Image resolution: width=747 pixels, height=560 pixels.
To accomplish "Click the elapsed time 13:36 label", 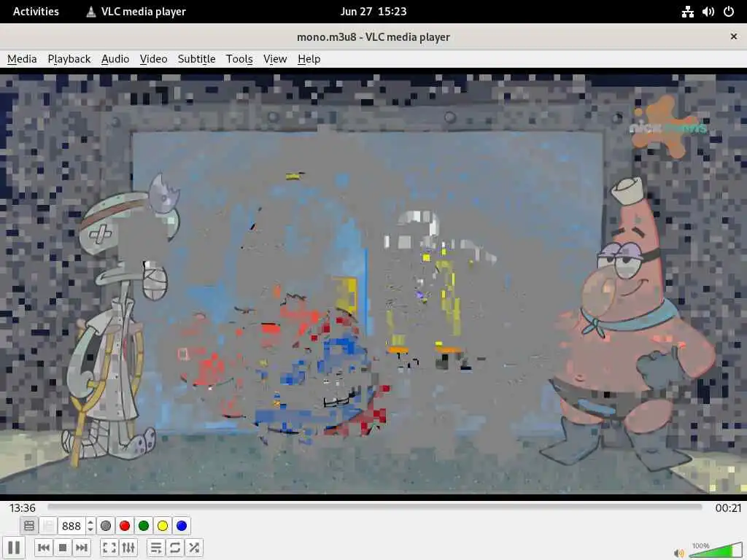I will [23, 508].
